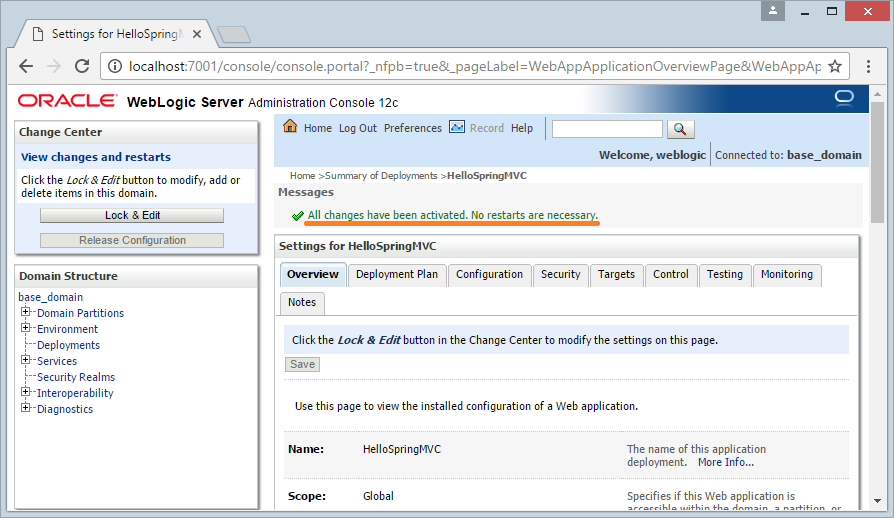Click Home in the breadcrumb trail
This screenshot has width=894, height=518.
pos(302,176)
